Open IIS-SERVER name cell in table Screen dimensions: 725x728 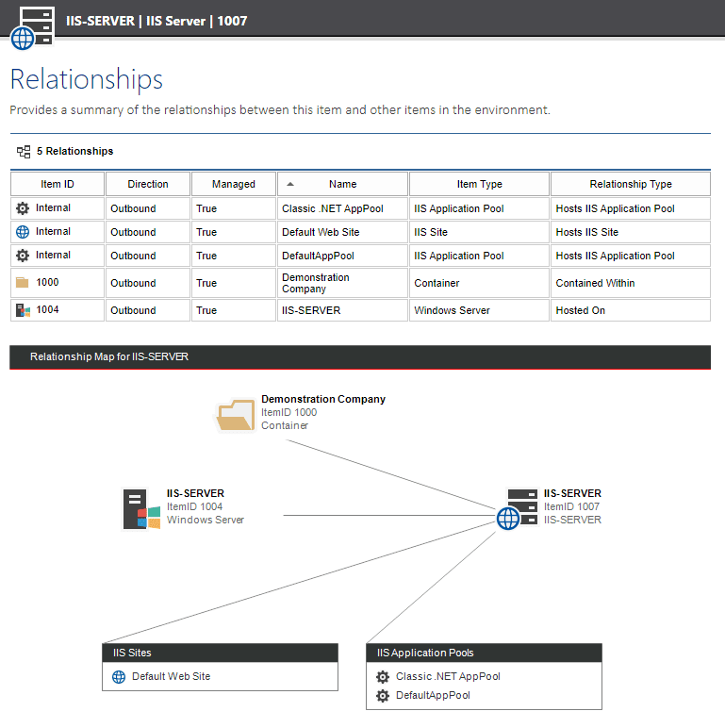342,310
